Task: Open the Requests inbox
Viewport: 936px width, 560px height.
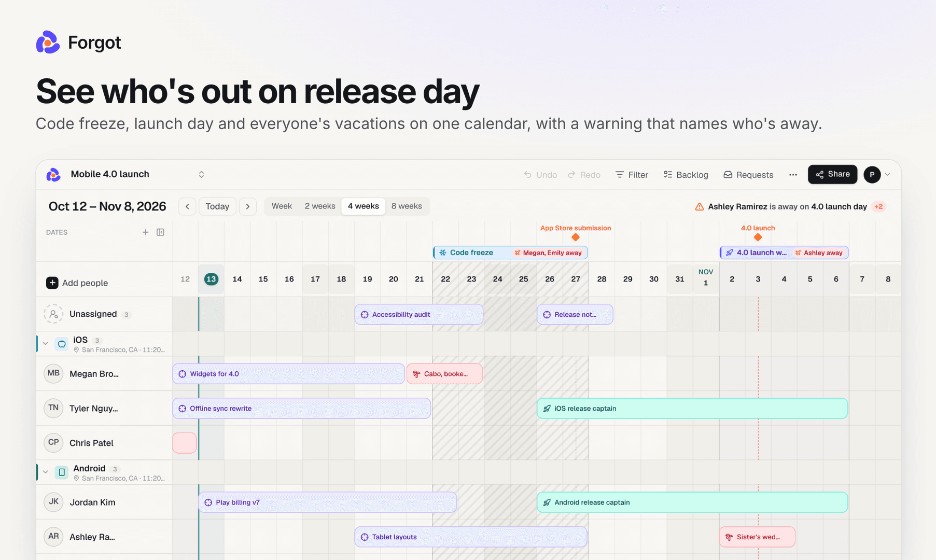Action: (748, 175)
